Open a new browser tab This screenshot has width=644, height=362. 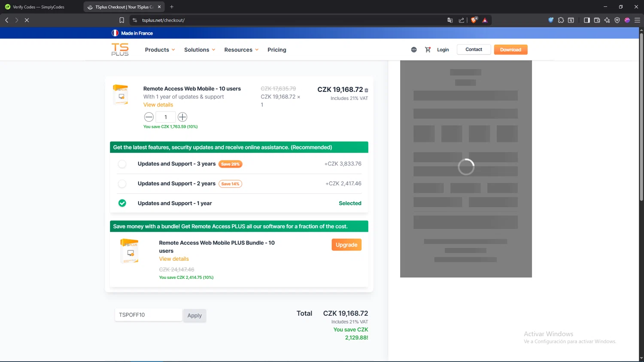point(172,7)
